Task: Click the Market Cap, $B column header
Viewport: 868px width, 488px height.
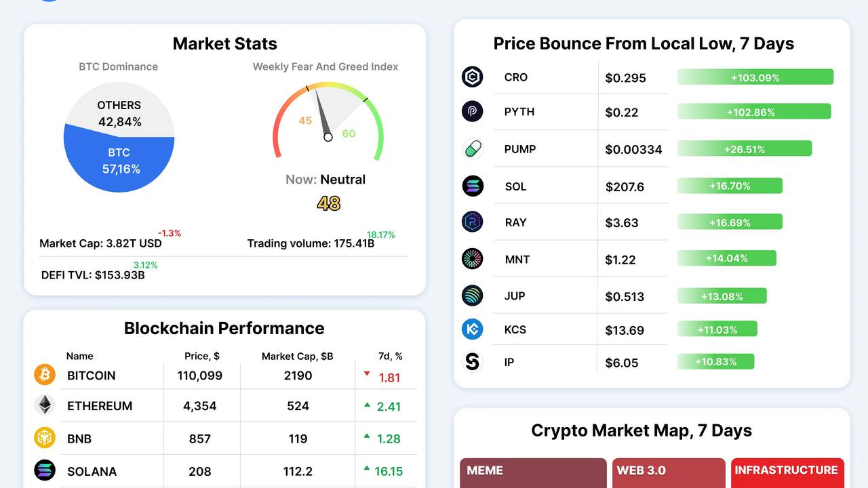Action: coord(298,356)
